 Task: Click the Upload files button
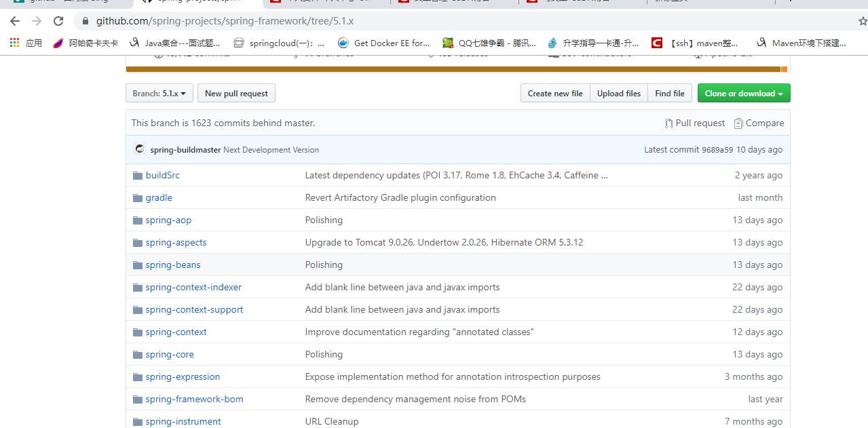pos(619,94)
